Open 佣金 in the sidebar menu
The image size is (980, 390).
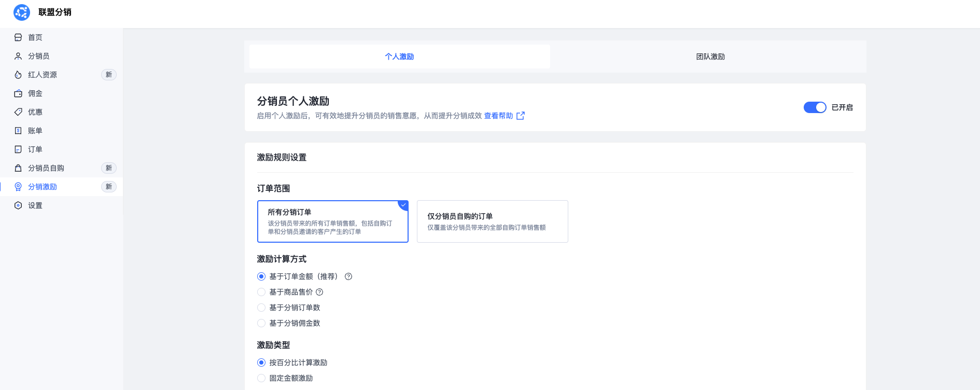62,93
